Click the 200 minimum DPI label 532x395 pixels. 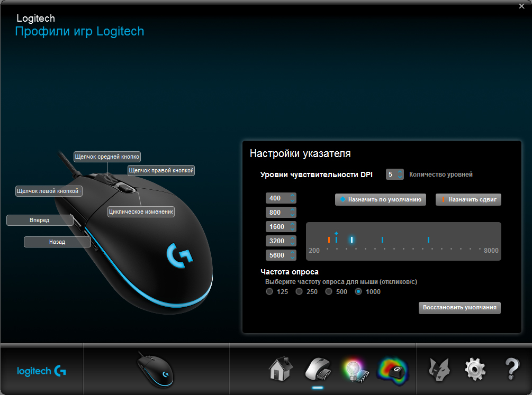tap(314, 251)
